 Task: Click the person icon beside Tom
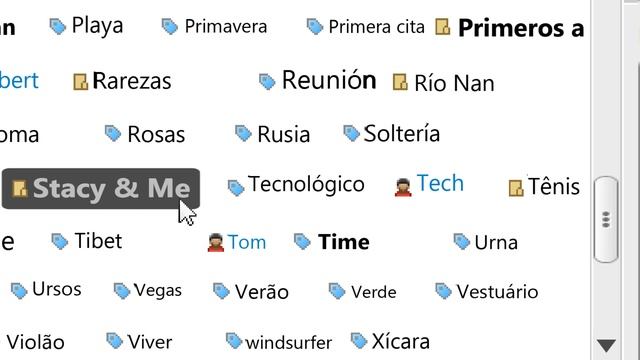216,242
